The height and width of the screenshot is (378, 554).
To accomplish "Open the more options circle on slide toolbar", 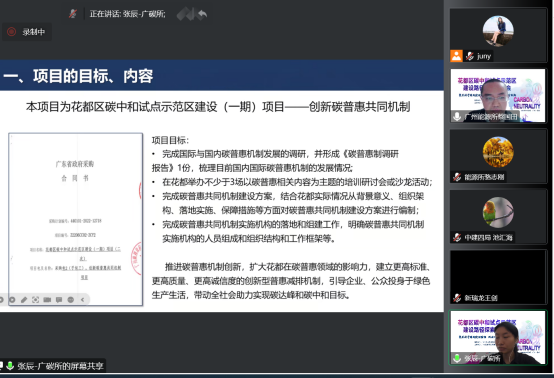I will [71, 300].
